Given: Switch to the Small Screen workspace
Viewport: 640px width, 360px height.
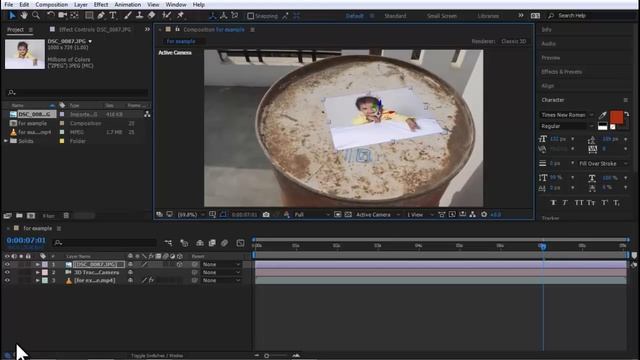Looking at the screenshot, I should (x=442, y=16).
